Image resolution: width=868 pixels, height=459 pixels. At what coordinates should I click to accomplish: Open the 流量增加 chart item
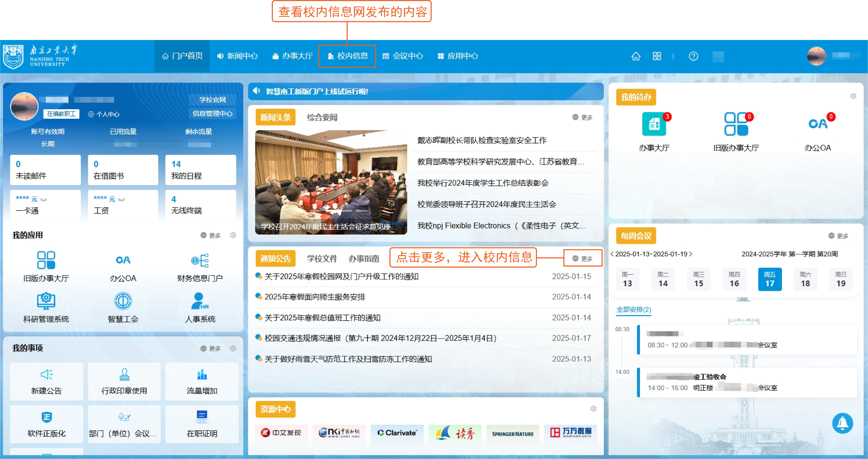point(202,381)
